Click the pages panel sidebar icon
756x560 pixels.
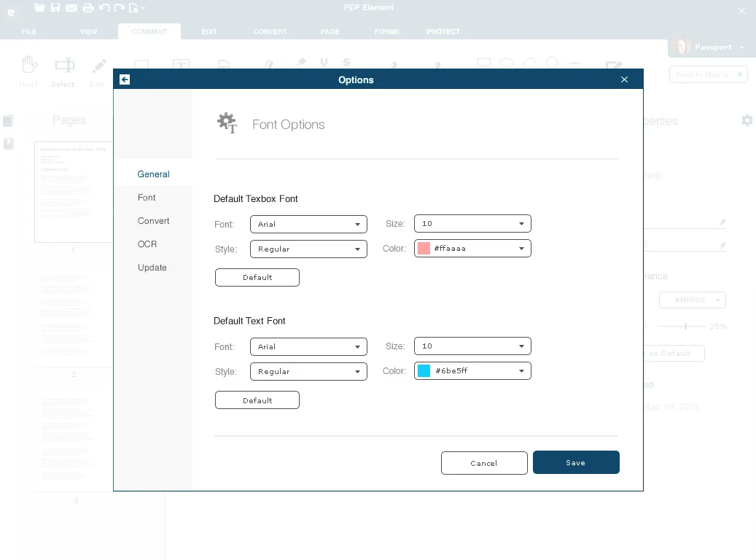[8, 120]
